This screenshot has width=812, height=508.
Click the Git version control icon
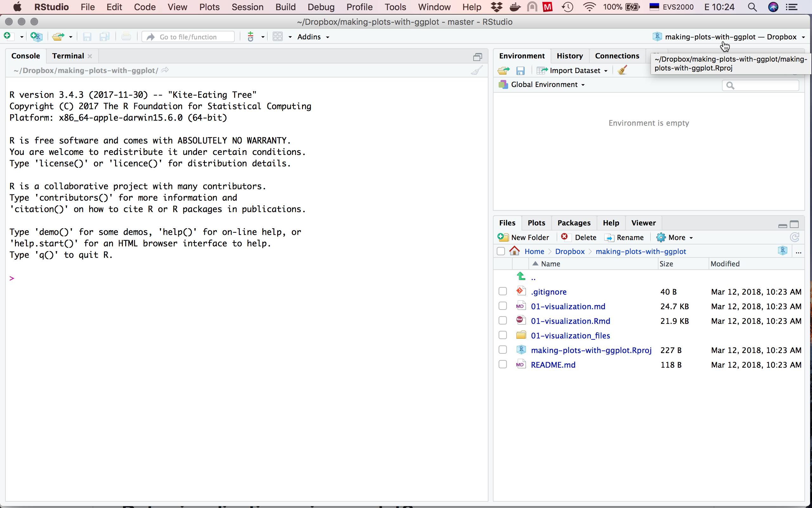[251, 37]
